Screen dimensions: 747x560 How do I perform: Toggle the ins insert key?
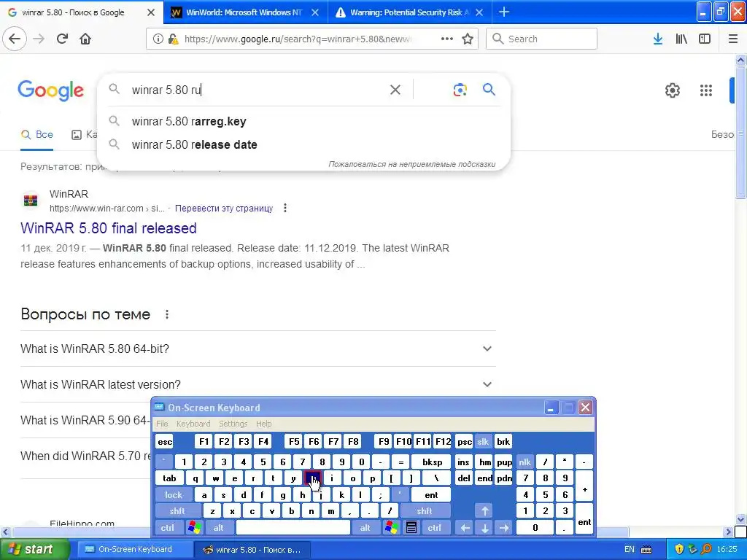tap(463, 462)
